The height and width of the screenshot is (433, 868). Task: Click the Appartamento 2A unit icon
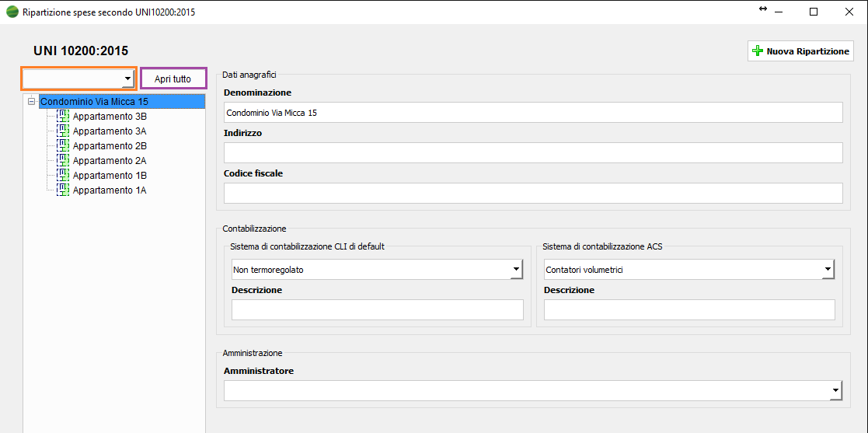point(63,160)
